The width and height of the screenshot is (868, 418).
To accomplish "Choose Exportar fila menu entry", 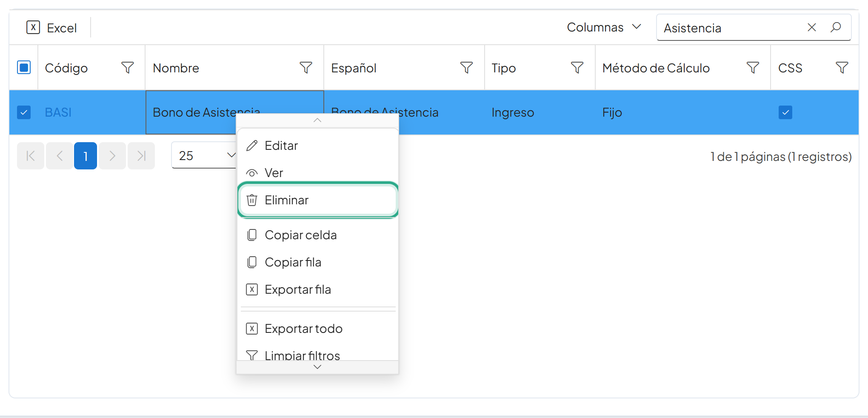I will click(317, 289).
